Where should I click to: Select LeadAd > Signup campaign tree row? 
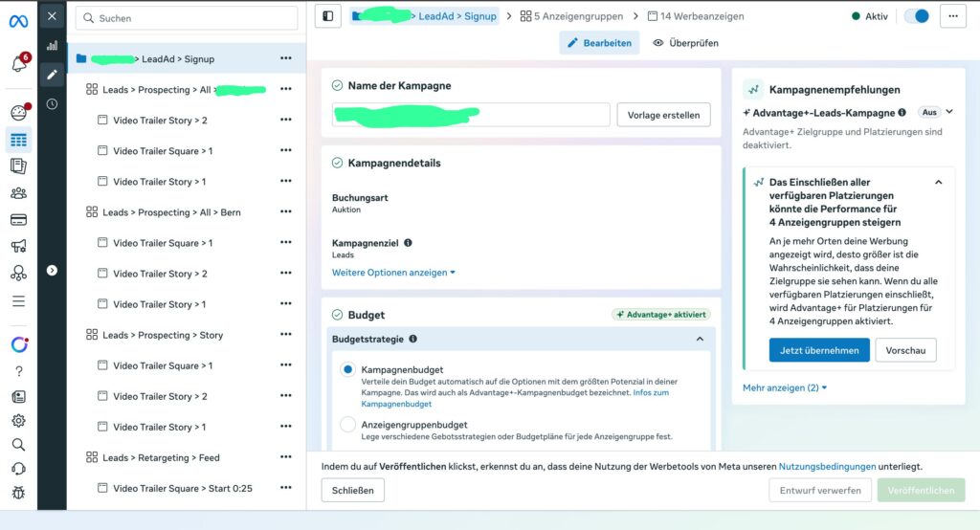pyautogui.click(x=187, y=58)
